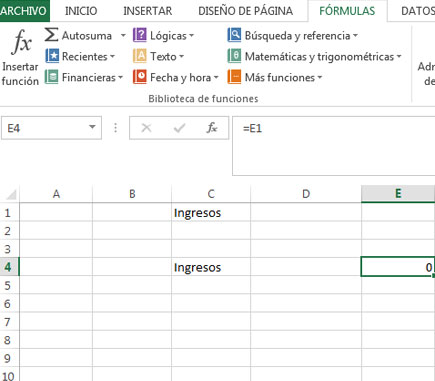Expand Búsqueda y referencia dropdown arrow
This screenshot has height=381, width=435.
tap(355, 36)
